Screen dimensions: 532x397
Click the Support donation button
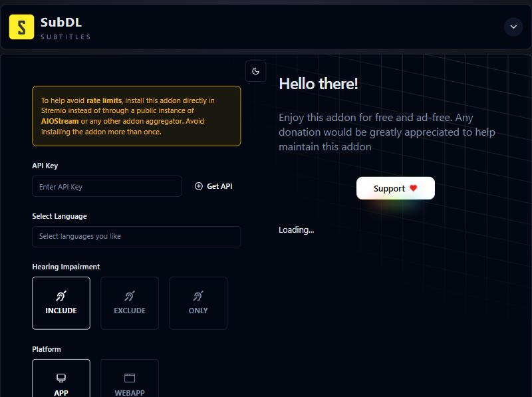tap(395, 188)
